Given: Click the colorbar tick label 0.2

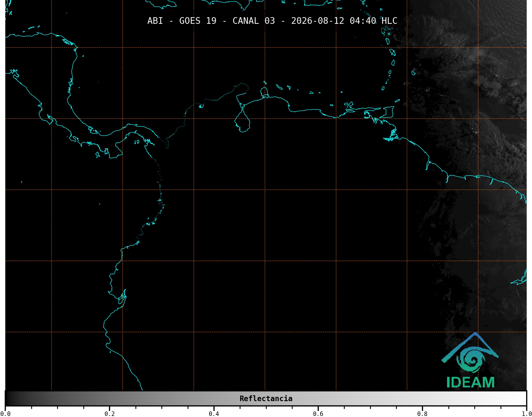Looking at the screenshot, I should tap(110, 414).
